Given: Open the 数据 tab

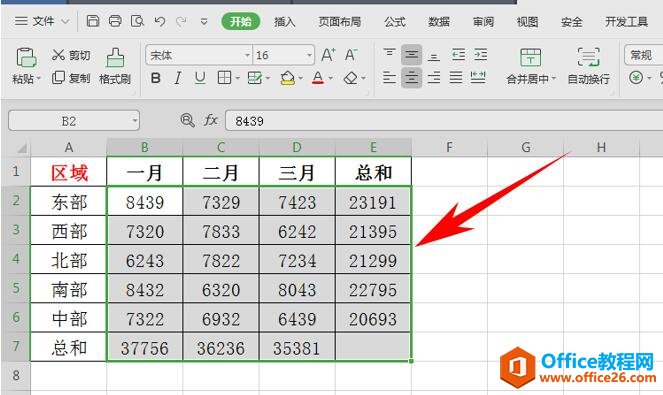Looking at the screenshot, I should tap(439, 22).
